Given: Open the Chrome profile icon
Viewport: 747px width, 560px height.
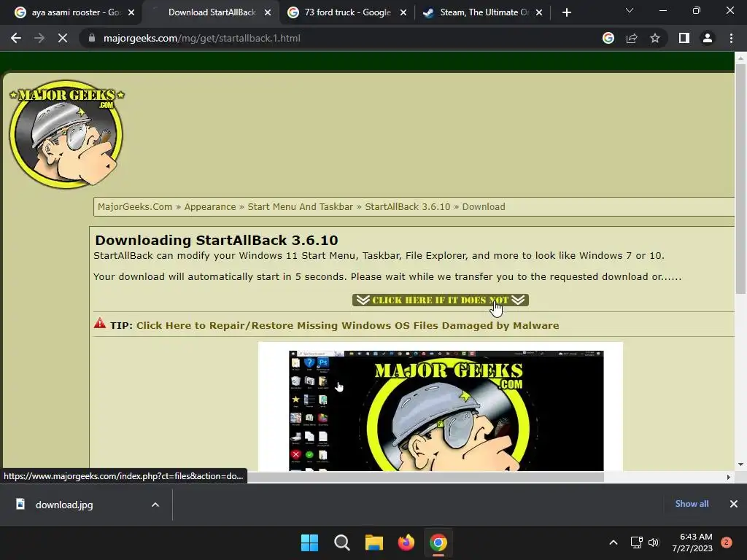Looking at the screenshot, I should click(708, 38).
